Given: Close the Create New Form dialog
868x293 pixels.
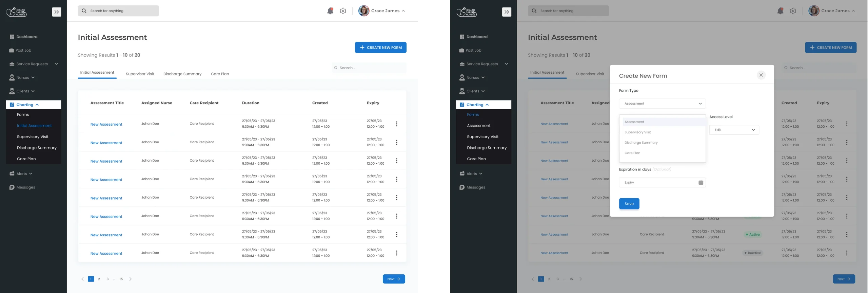Looking at the screenshot, I should (761, 75).
